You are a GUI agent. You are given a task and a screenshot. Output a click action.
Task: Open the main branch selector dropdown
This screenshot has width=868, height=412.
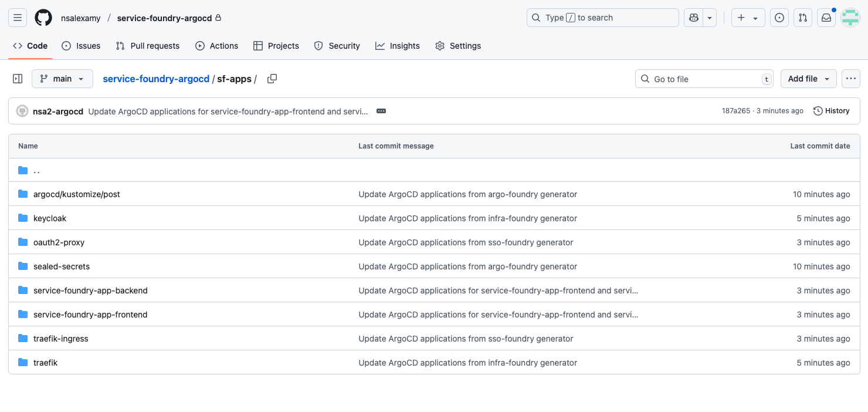coord(62,79)
